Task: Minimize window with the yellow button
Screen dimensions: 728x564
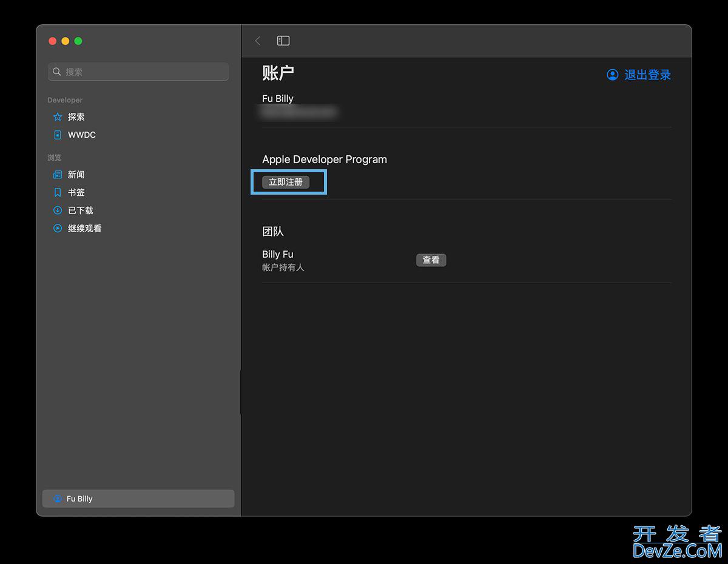Action: click(66, 41)
